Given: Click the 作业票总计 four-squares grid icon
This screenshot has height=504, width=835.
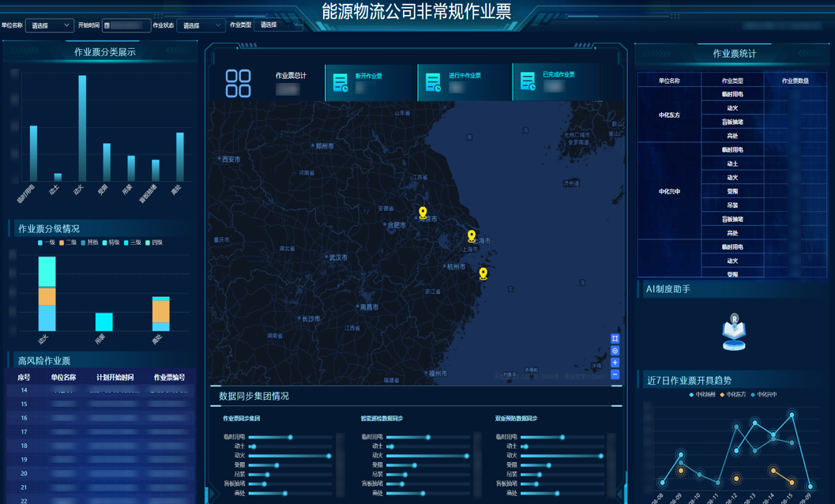Looking at the screenshot, I should (x=238, y=83).
